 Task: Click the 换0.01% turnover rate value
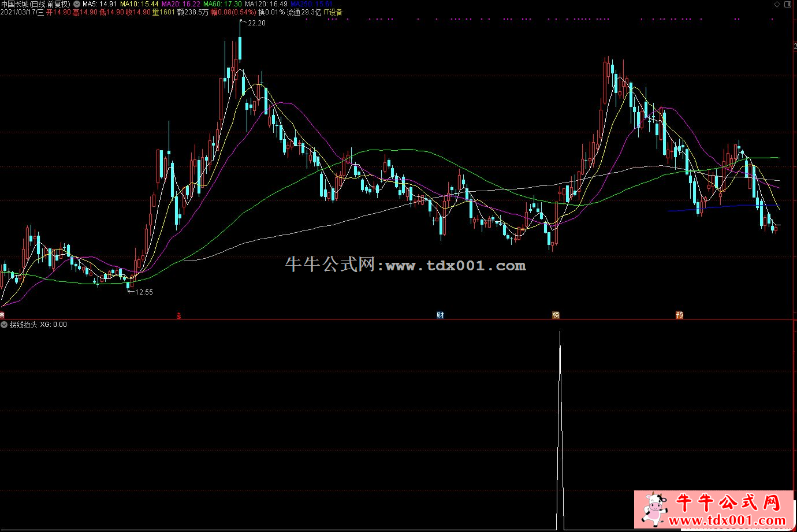[x=271, y=12]
